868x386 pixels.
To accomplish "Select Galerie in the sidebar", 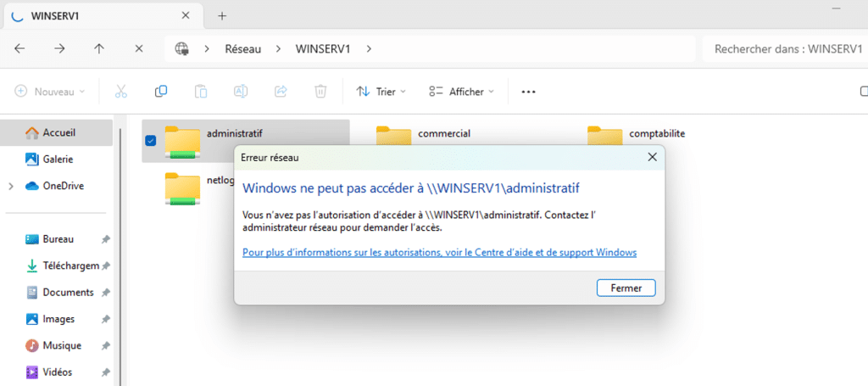I will tap(58, 159).
